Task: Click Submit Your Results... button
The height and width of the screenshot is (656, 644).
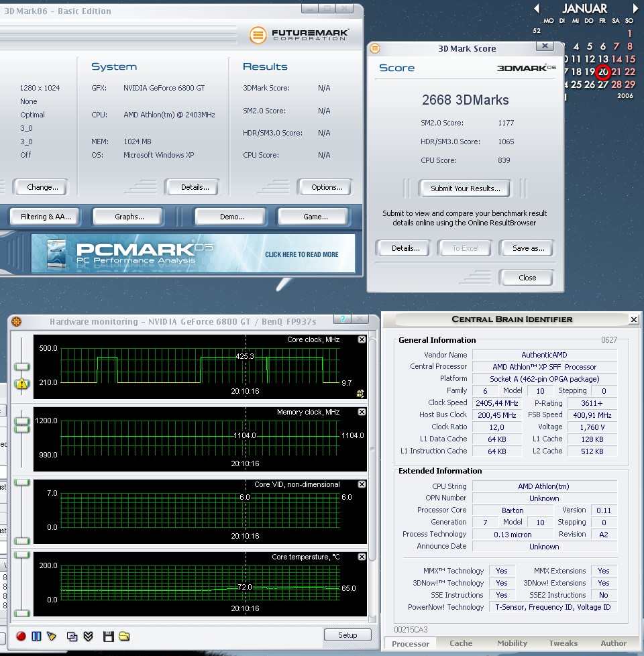Action: click(x=466, y=188)
